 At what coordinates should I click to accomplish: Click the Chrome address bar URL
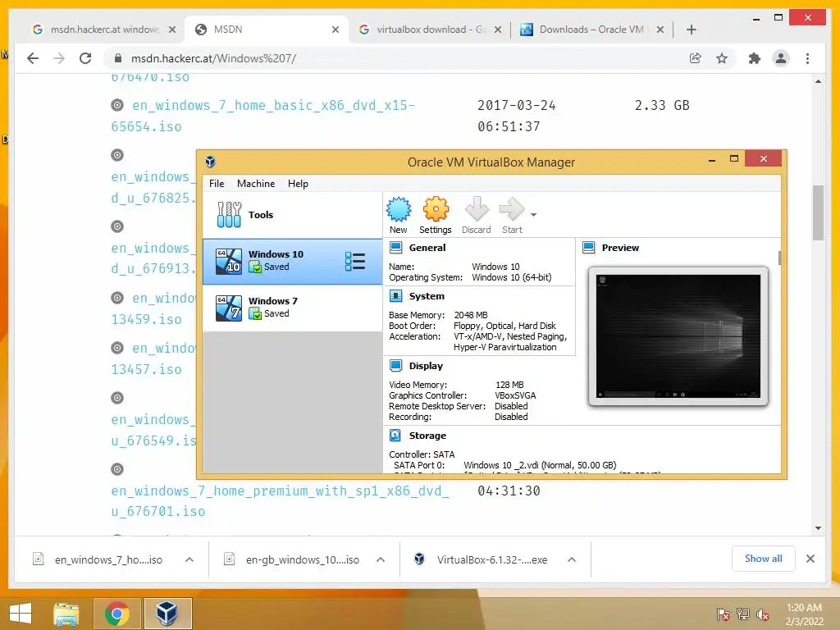[x=213, y=58]
